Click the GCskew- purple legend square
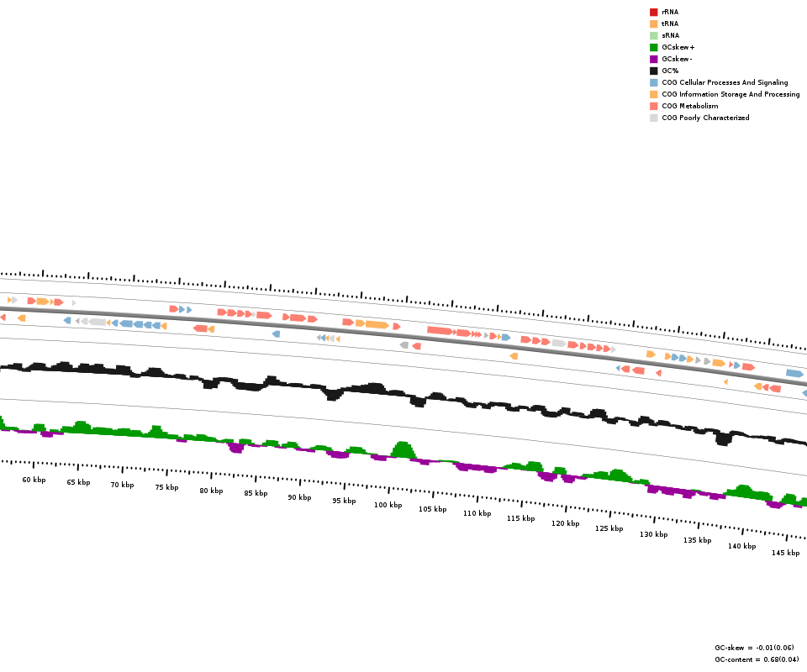 click(x=653, y=59)
